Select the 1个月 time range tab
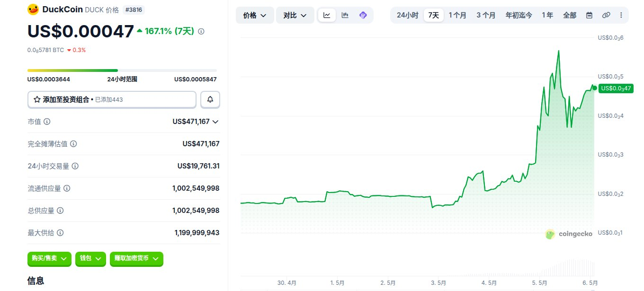This screenshot has height=291, width=644. coord(457,15)
